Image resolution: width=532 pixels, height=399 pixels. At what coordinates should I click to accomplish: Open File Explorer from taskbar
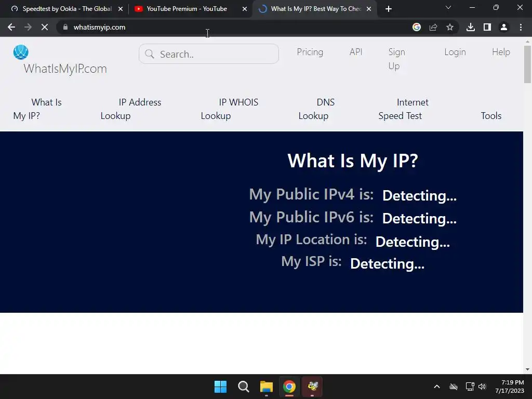267,387
